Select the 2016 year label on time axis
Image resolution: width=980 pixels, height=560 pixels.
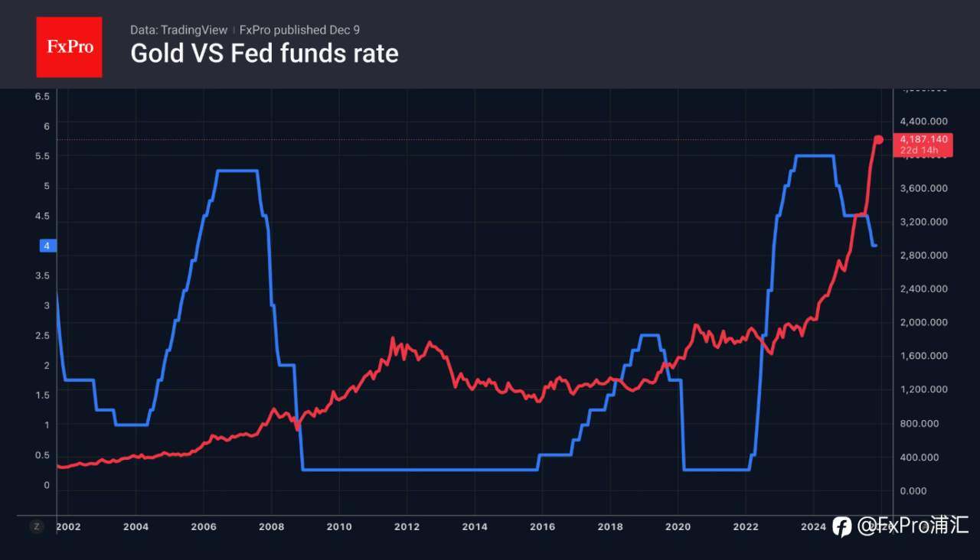(542, 526)
